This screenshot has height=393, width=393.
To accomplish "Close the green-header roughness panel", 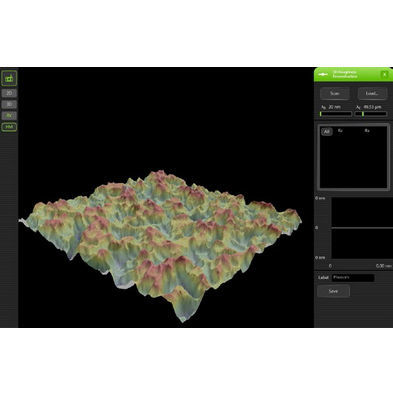I will 384,75.
